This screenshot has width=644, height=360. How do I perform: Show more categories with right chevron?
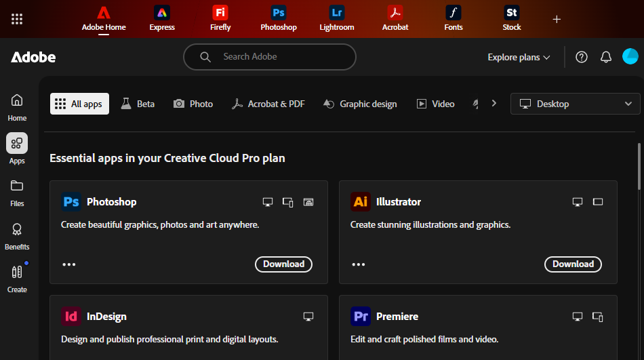click(494, 103)
